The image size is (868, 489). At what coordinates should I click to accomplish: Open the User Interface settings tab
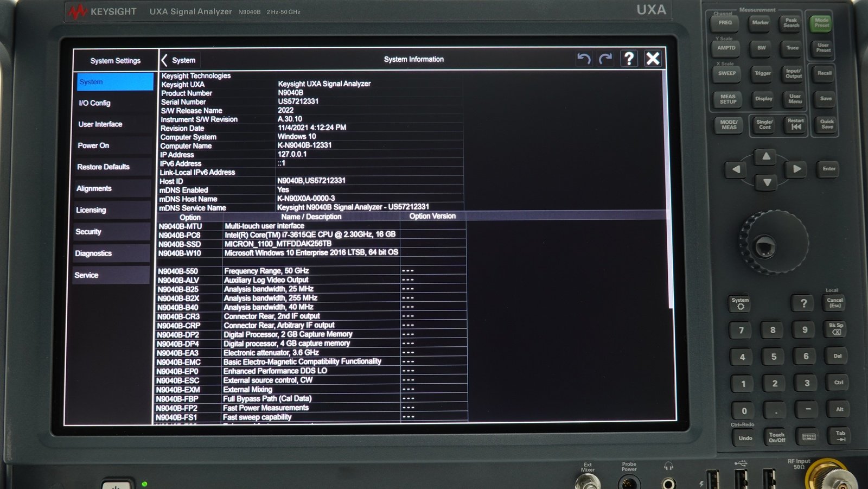point(114,124)
